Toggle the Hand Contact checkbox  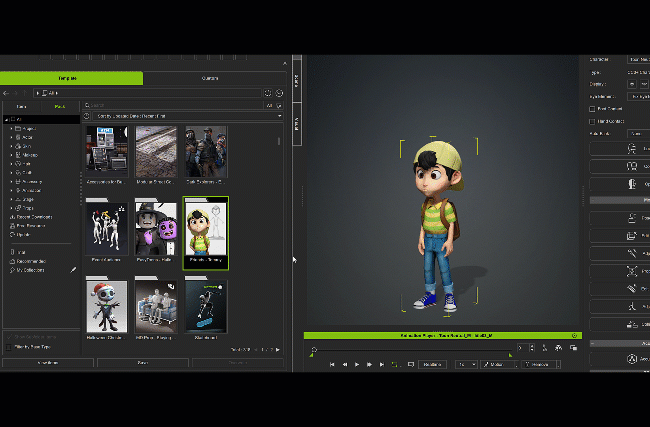click(x=592, y=121)
